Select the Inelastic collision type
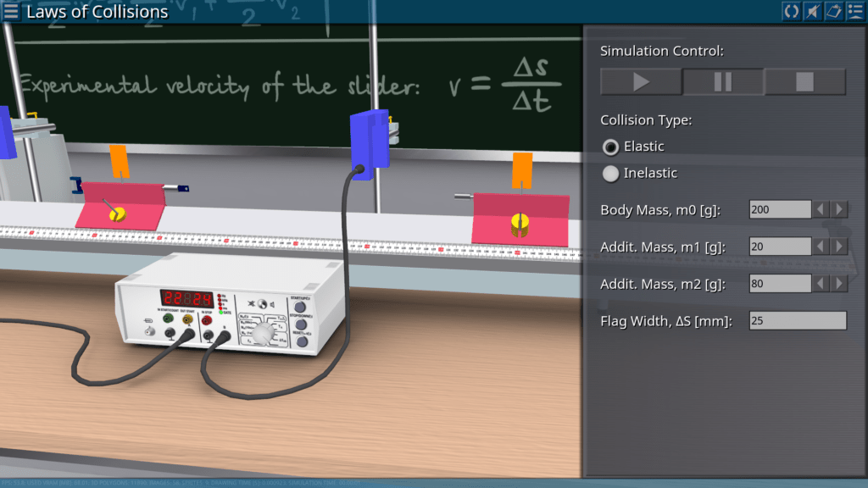 [x=610, y=174]
